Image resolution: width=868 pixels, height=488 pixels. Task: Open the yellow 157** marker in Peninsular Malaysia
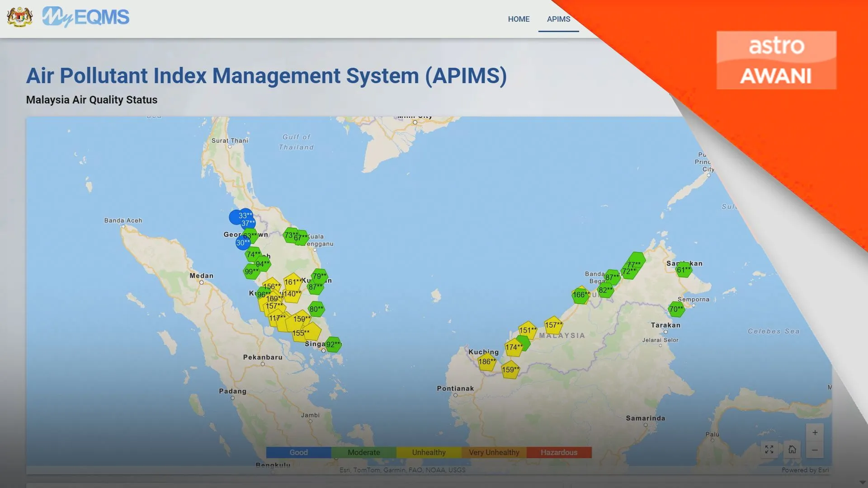tap(274, 306)
